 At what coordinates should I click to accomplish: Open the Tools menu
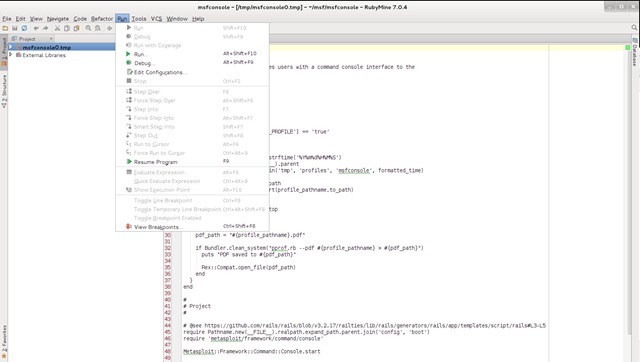pos(139,19)
